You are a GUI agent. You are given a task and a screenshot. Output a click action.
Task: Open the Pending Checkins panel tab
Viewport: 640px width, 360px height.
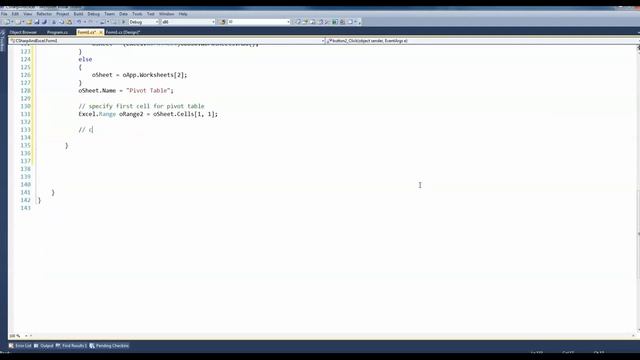[109, 346]
